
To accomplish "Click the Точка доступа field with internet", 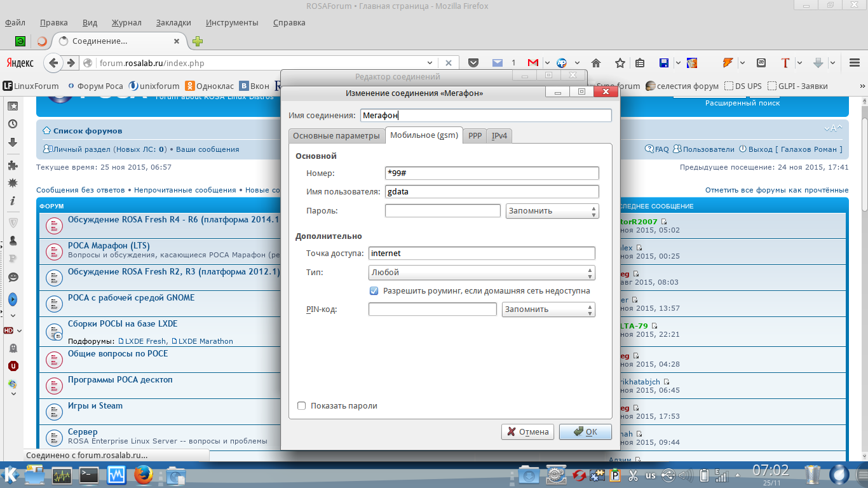I will point(482,253).
